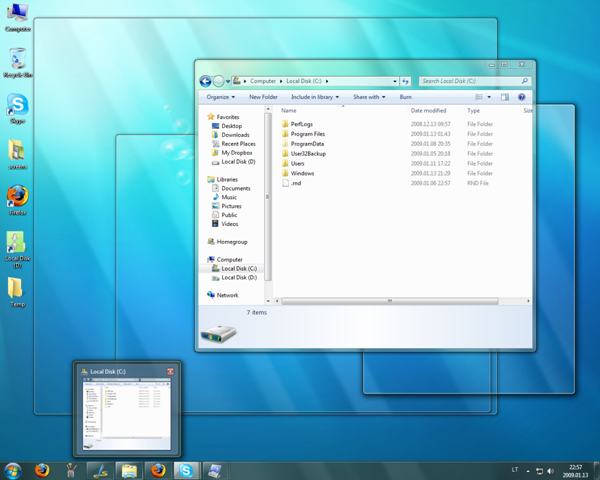Click the Temp folder on desktop
This screenshot has height=480, width=600.
17,292
